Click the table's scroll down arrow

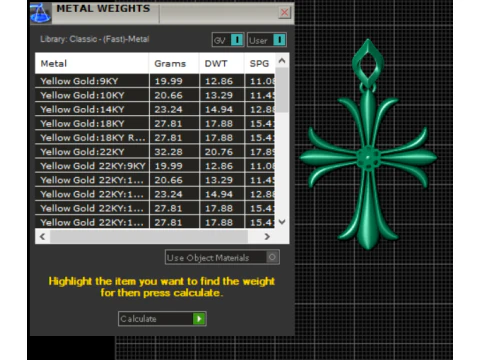282,222
